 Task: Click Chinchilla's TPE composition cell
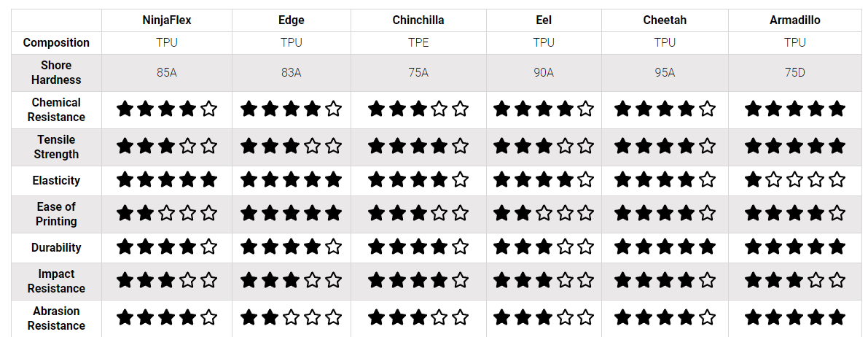[x=418, y=43]
